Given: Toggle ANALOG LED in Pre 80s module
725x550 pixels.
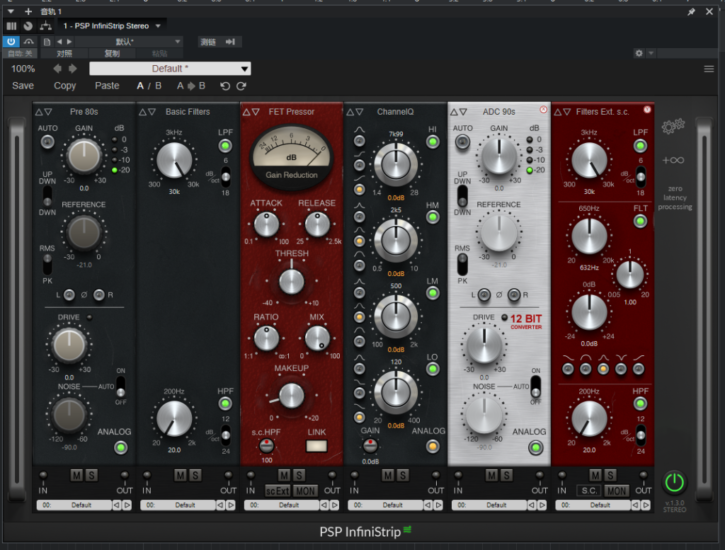Looking at the screenshot, I should 121,447.
